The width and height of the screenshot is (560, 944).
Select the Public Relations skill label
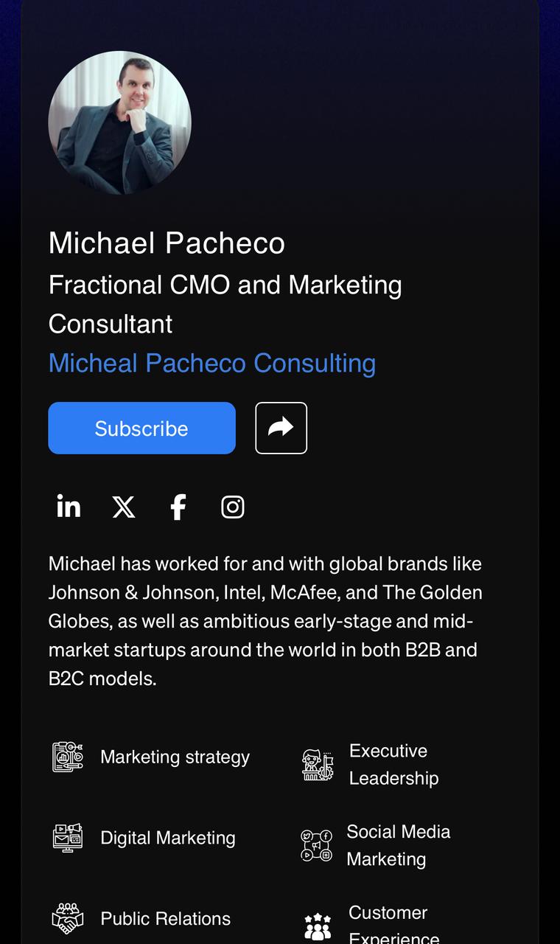coord(166,918)
